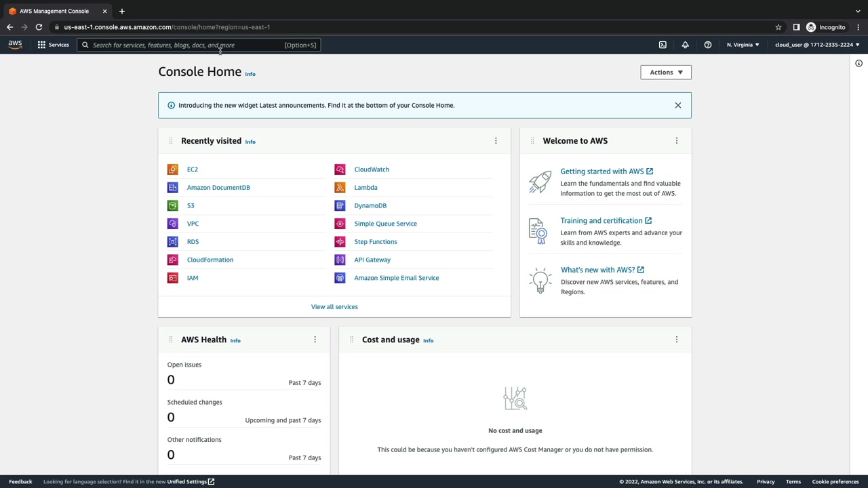Open the Step Functions icon
868x488 pixels.
pos(340,242)
